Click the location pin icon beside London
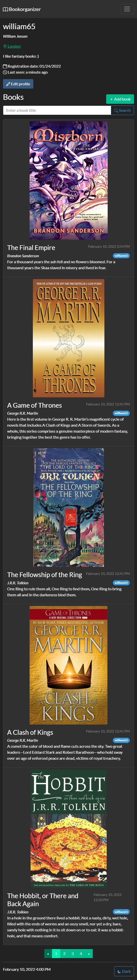The height and width of the screenshot is (980, 137). (5, 46)
